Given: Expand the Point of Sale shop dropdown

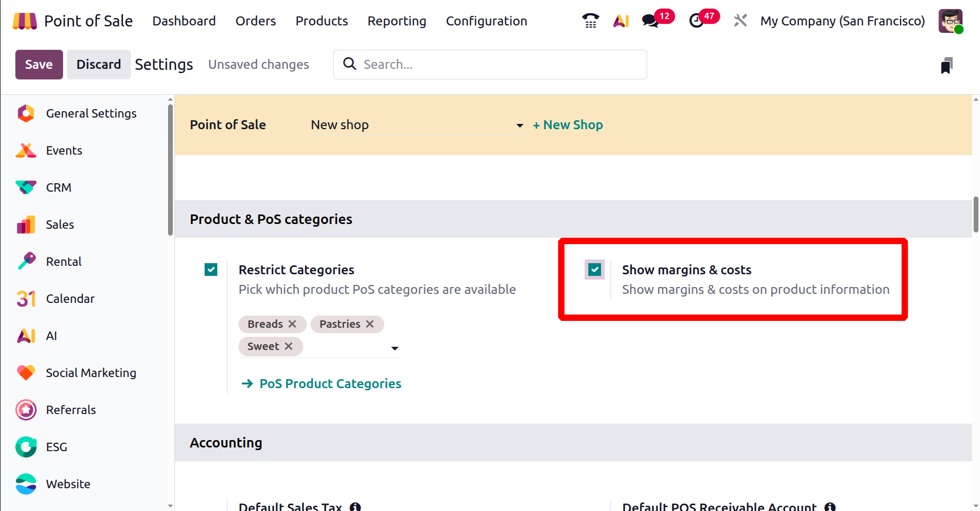Looking at the screenshot, I should click(519, 125).
